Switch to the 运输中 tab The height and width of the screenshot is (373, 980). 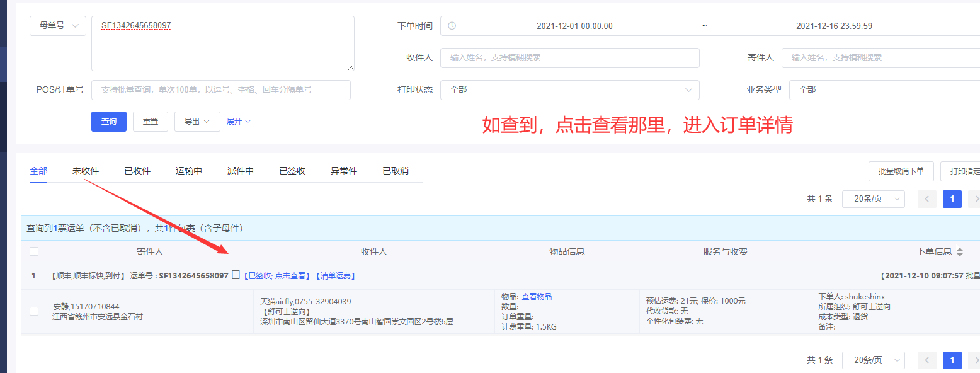click(x=189, y=171)
